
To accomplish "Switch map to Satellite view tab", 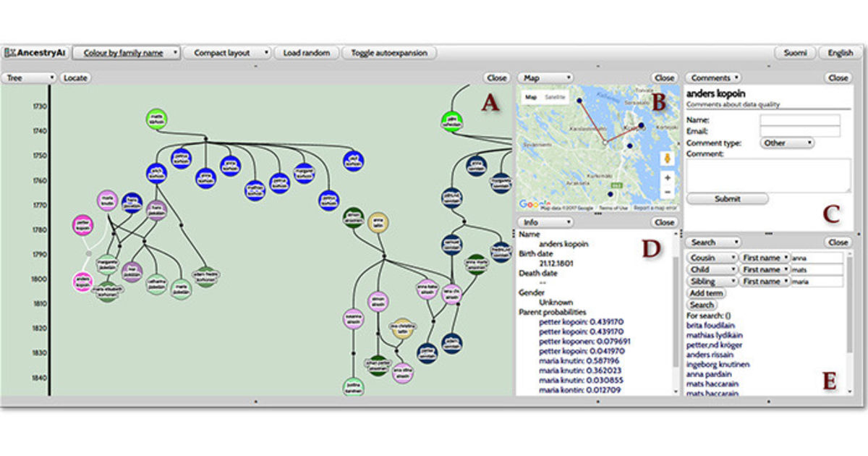I will click(x=555, y=96).
